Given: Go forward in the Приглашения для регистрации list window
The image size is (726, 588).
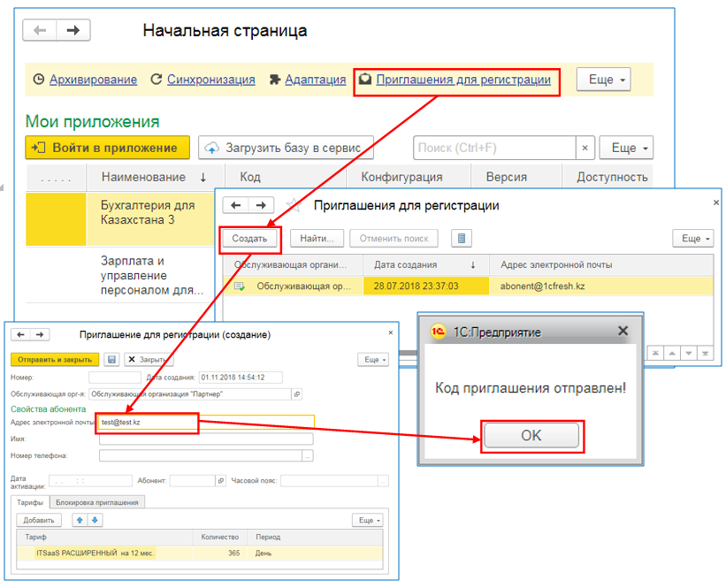Looking at the screenshot, I should coord(261,205).
